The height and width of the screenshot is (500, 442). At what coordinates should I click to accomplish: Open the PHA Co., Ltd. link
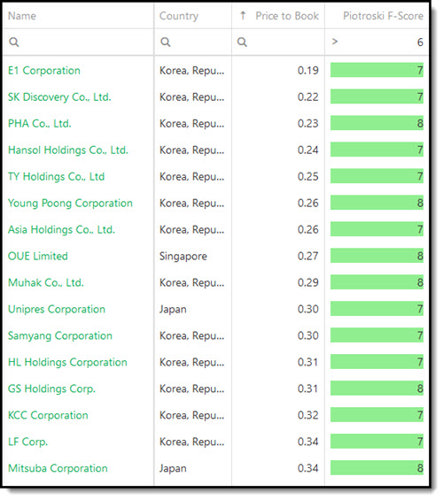coord(40,123)
